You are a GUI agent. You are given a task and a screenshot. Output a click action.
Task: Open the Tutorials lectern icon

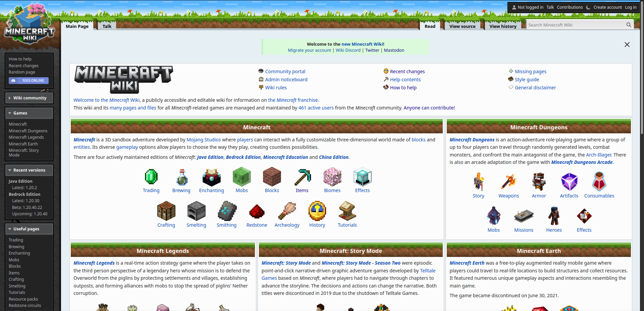(x=347, y=211)
